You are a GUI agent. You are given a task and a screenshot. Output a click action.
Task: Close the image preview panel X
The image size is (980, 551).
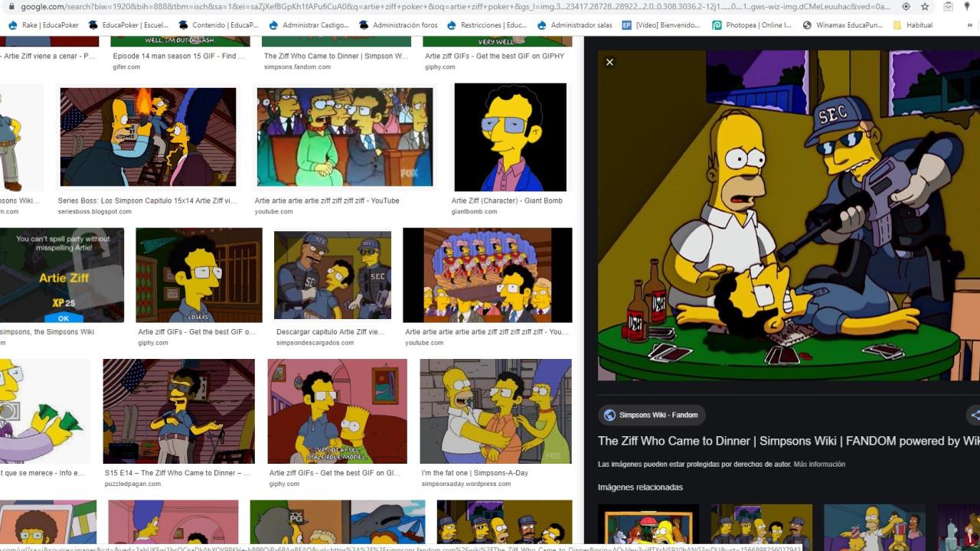(x=609, y=62)
